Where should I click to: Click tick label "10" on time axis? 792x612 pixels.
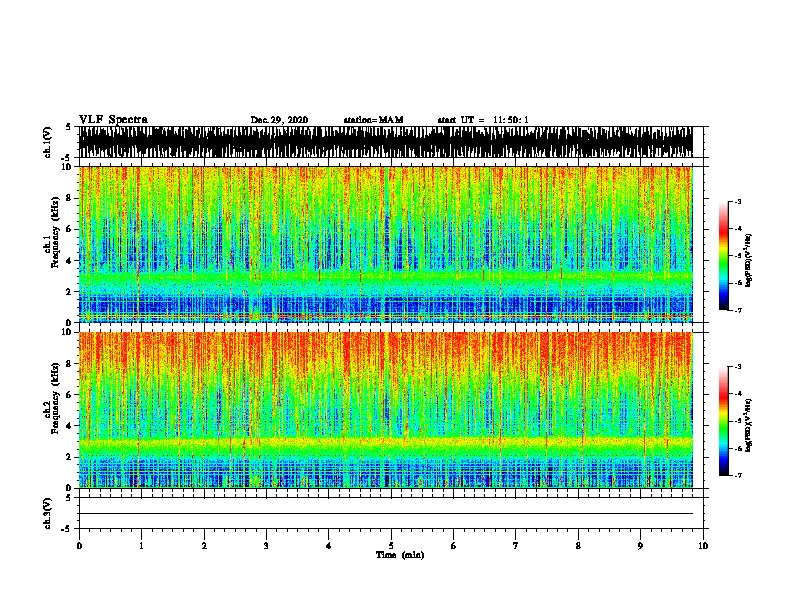click(x=703, y=546)
